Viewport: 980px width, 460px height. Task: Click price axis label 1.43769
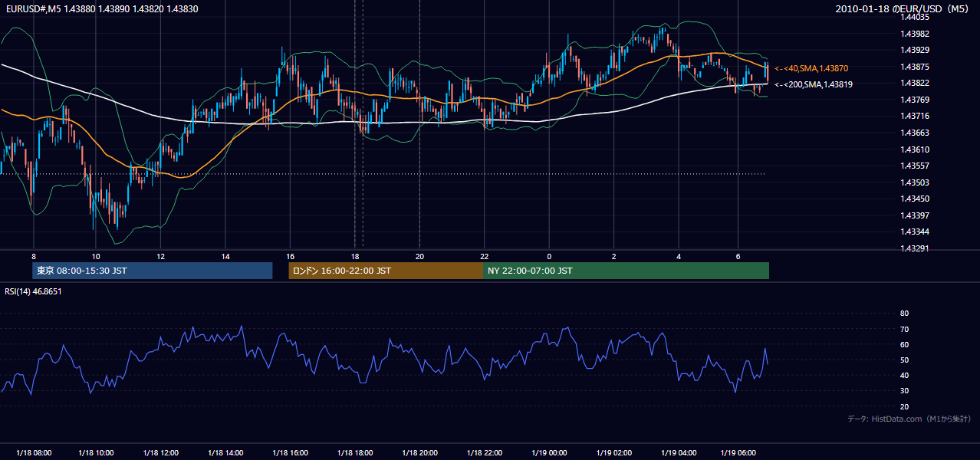click(x=914, y=100)
